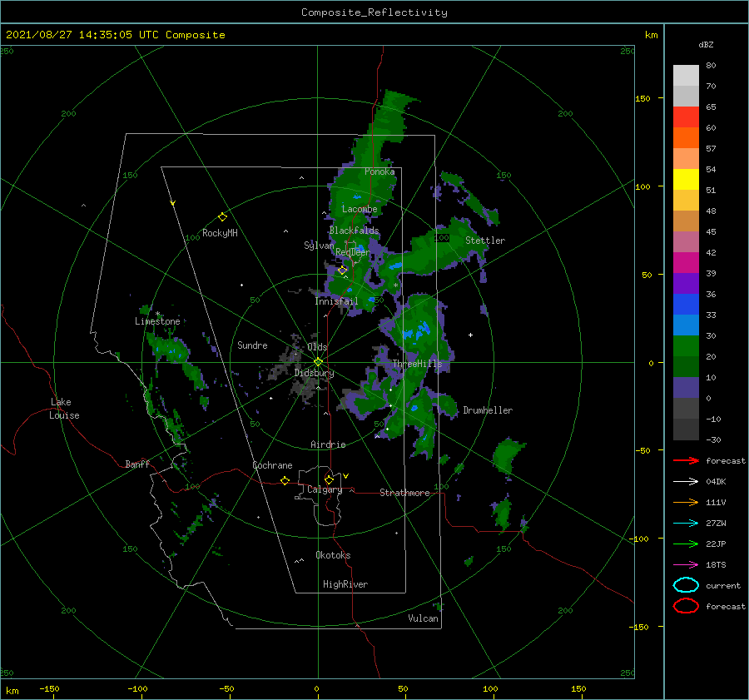This screenshot has height=700, width=749.
Task: Click the cyan 27ZW arrow icon
Action: click(x=686, y=524)
